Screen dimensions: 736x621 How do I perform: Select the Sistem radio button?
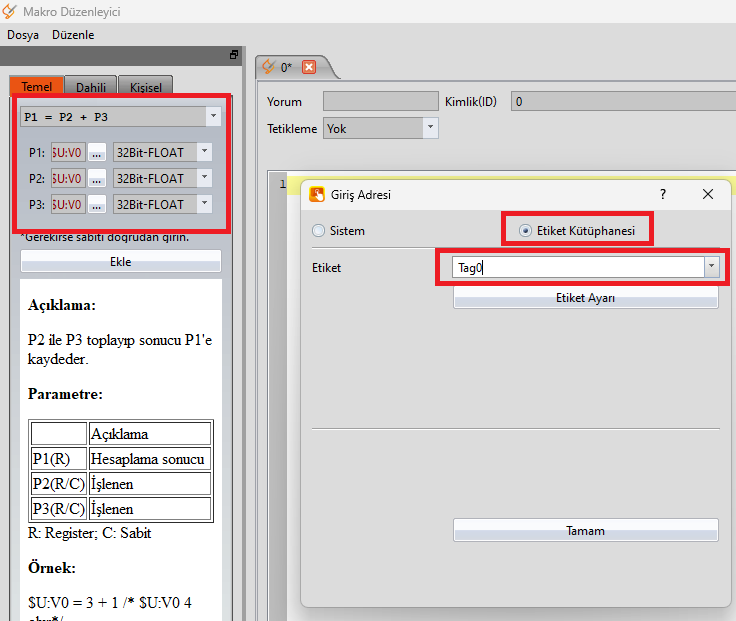[x=319, y=231]
